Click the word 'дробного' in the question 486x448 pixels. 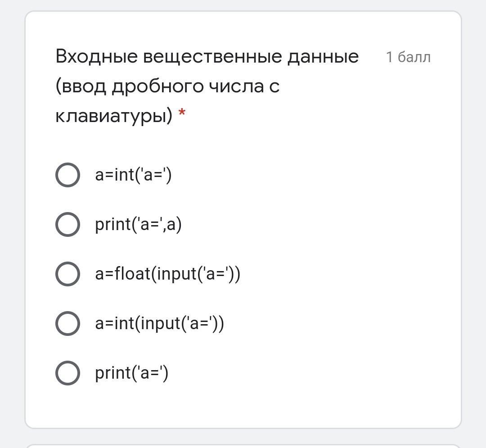[158, 87]
